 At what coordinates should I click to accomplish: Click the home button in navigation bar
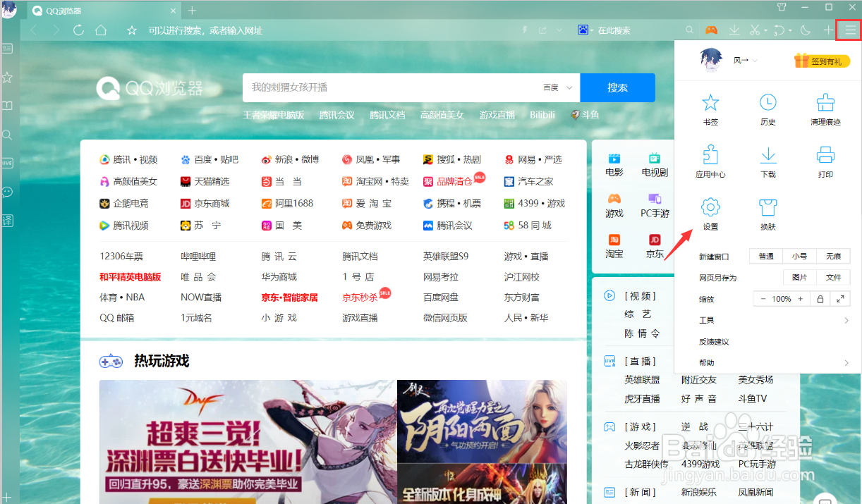click(101, 30)
